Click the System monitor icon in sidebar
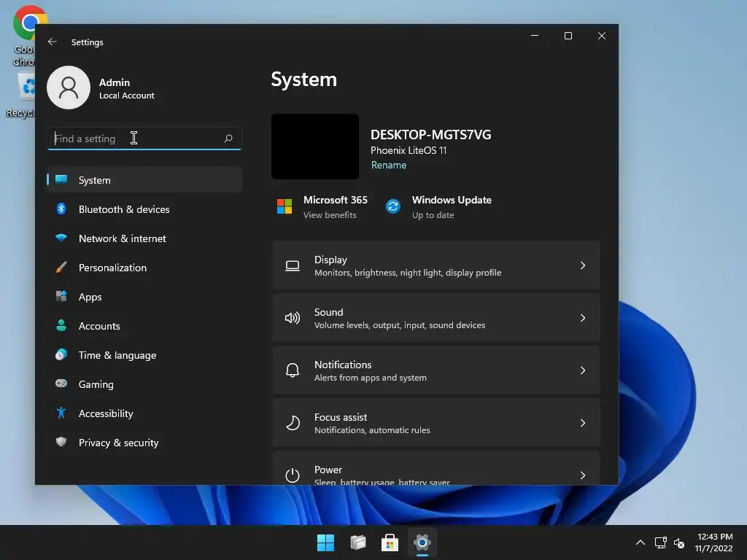Screen dimensions: 747x560 (61, 179)
